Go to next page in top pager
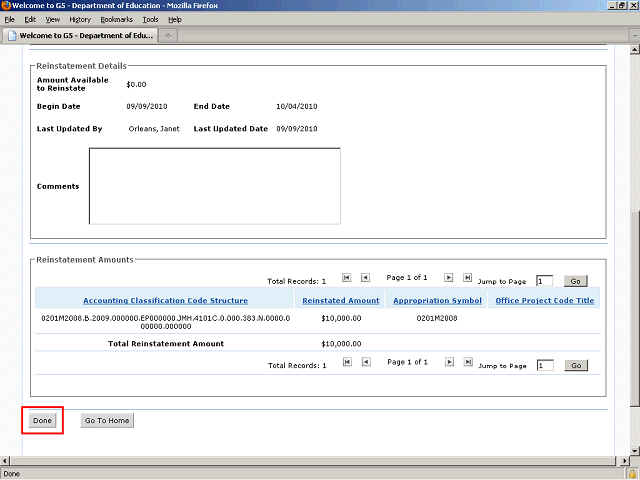 [449, 278]
